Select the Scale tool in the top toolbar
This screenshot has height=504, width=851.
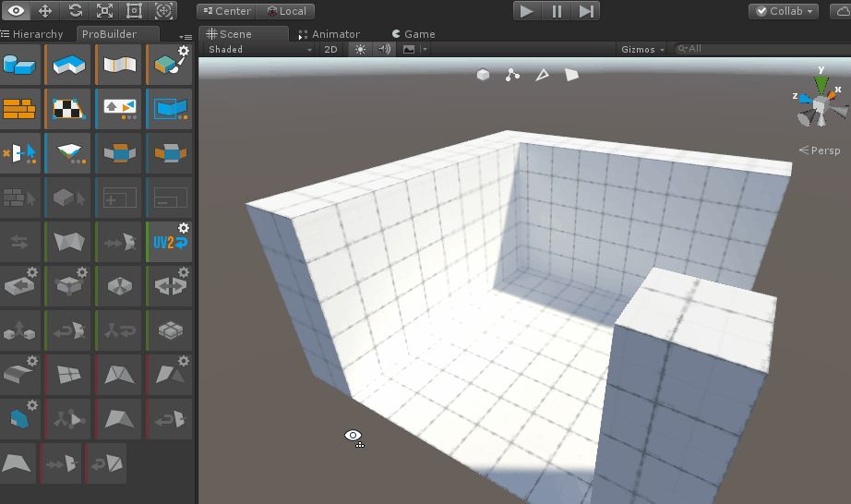pyautogui.click(x=104, y=10)
